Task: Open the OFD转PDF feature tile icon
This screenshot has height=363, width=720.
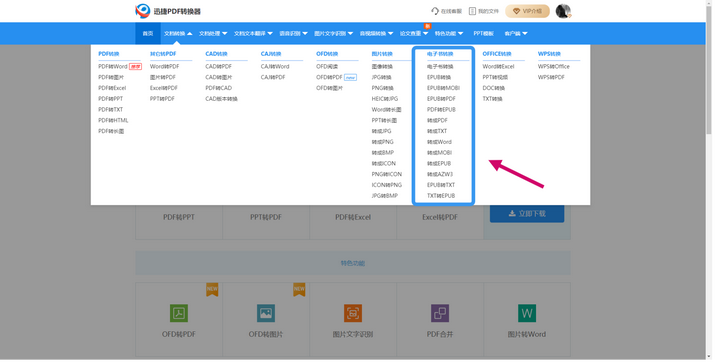Action: 179,313
